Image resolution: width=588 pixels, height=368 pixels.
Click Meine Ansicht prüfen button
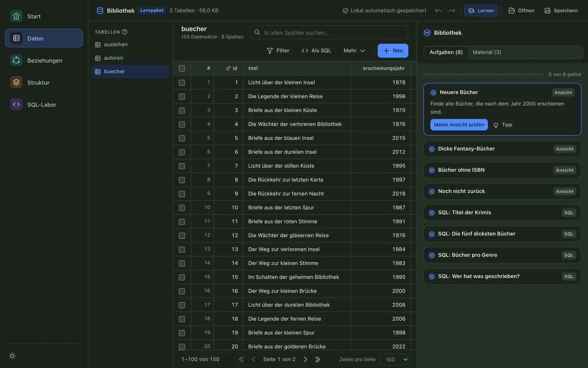coord(459,125)
